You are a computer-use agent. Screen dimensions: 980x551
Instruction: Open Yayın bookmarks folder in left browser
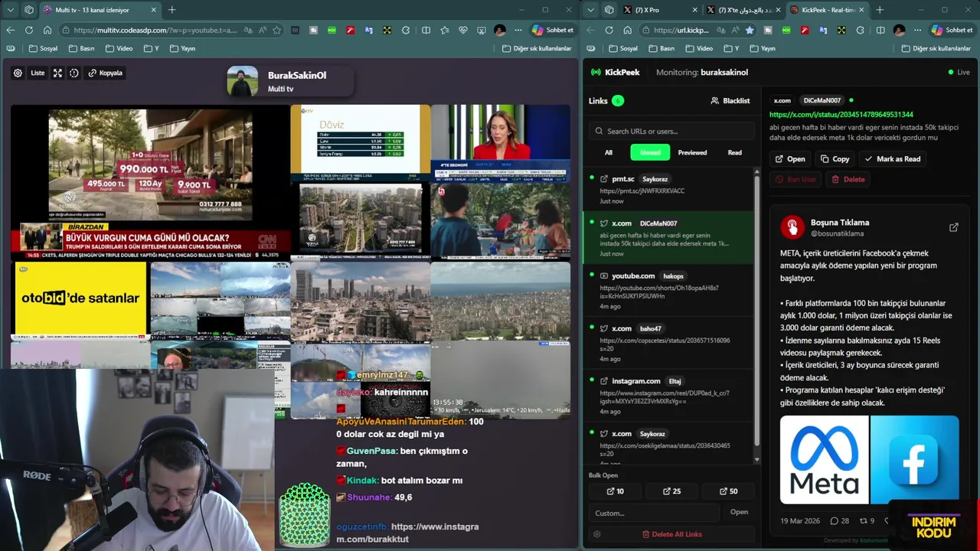[182, 48]
